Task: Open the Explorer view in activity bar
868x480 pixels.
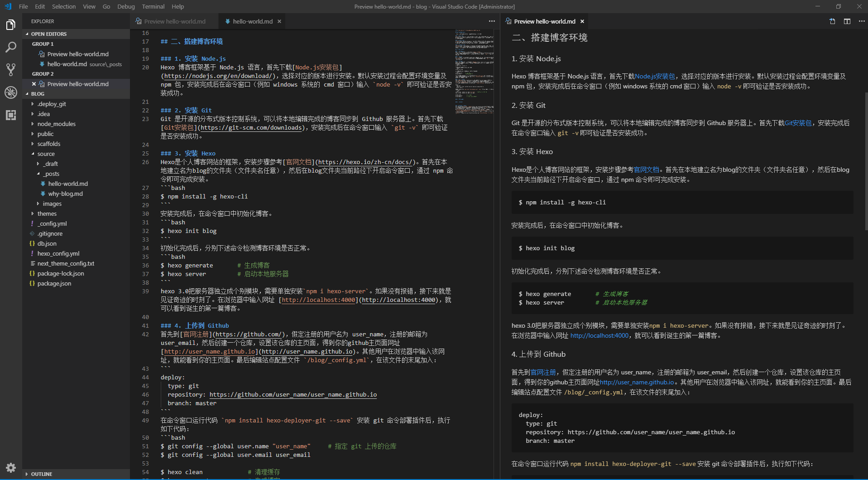Action: point(11,24)
